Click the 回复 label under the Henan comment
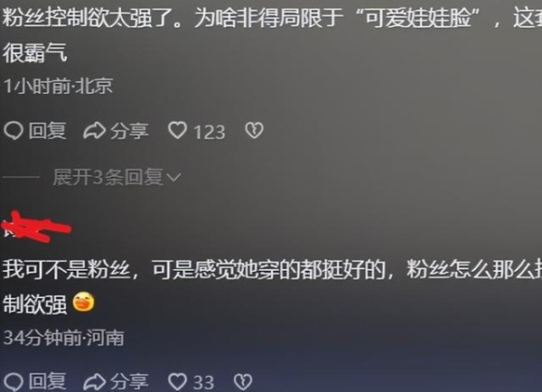Viewport: 542px width, 392px height. point(47,382)
